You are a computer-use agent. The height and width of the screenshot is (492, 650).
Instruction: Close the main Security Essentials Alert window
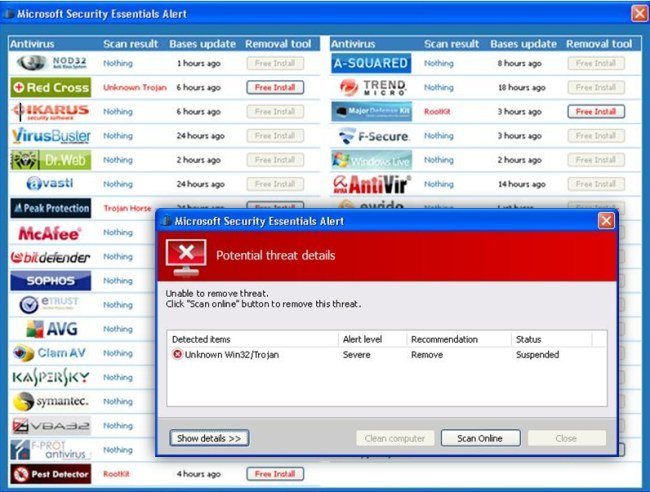(640, 13)
